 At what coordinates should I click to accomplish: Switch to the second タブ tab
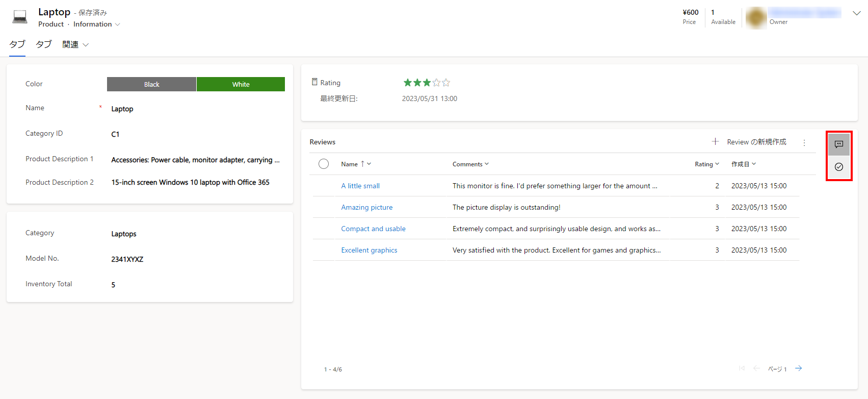click(43, 44)
